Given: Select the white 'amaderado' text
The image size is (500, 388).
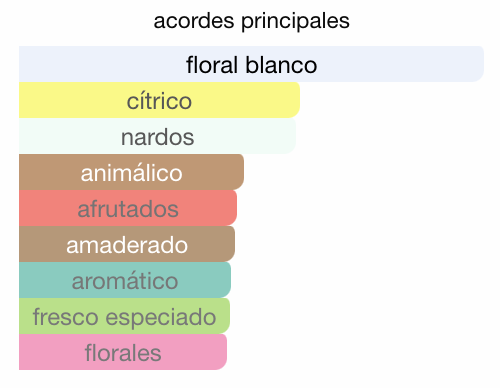Looking at the screenshot, I should point(127,245).
